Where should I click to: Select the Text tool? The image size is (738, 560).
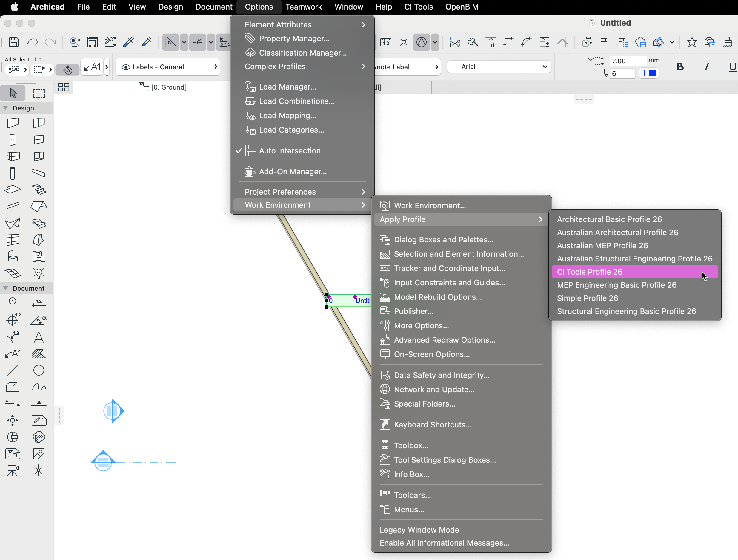(39, 337)
